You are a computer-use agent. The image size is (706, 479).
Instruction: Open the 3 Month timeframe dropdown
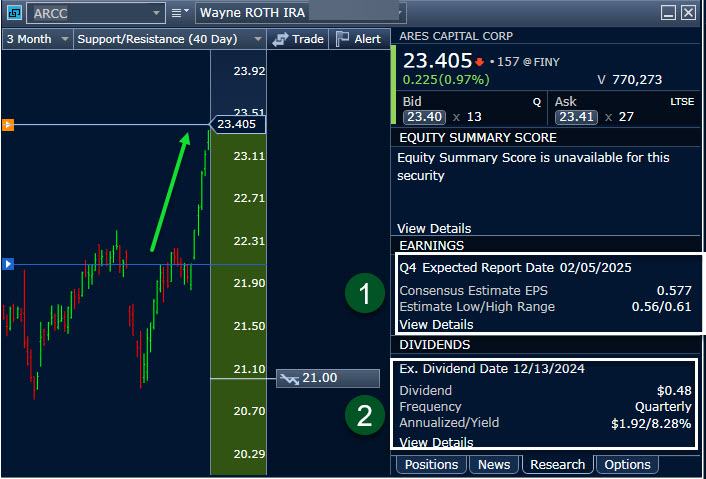[x=65, y=39]
